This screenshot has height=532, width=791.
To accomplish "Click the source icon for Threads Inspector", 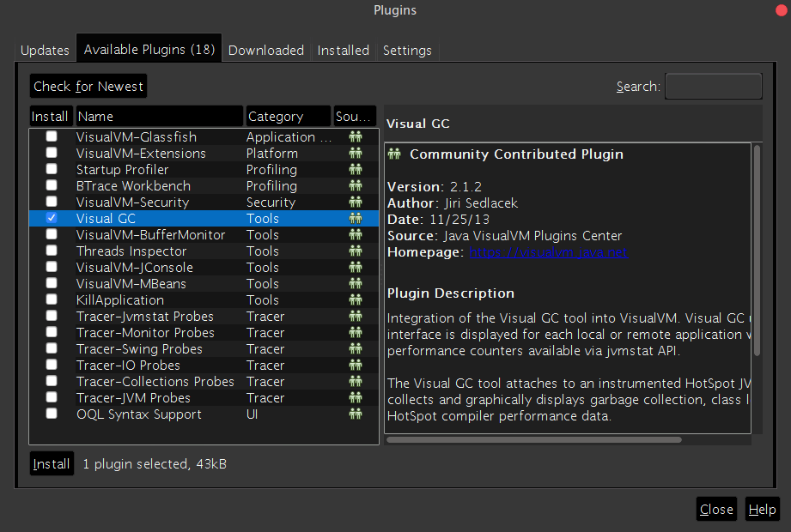I will point(355,251).
